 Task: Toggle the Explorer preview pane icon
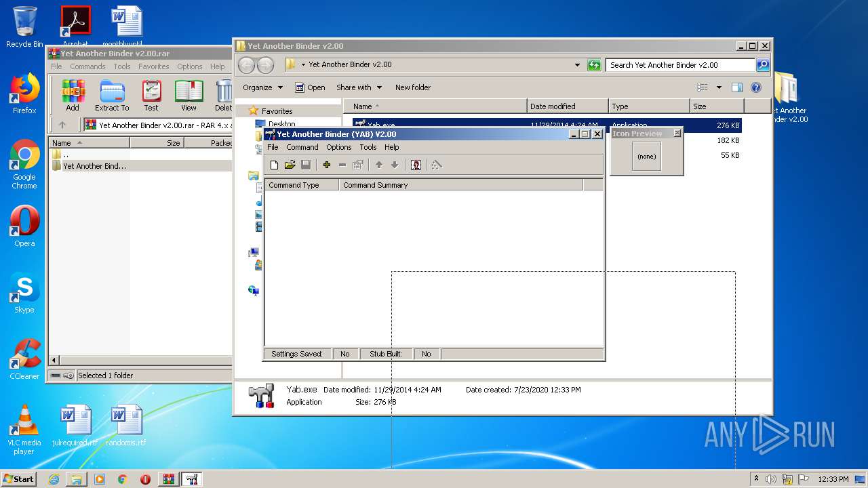click(x=737, y=87)
